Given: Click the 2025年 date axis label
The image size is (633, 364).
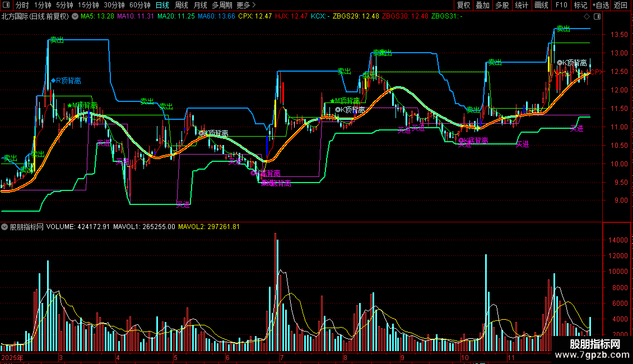Looking at the screenshot, I should pyautogui.click(x=12, y=358).
